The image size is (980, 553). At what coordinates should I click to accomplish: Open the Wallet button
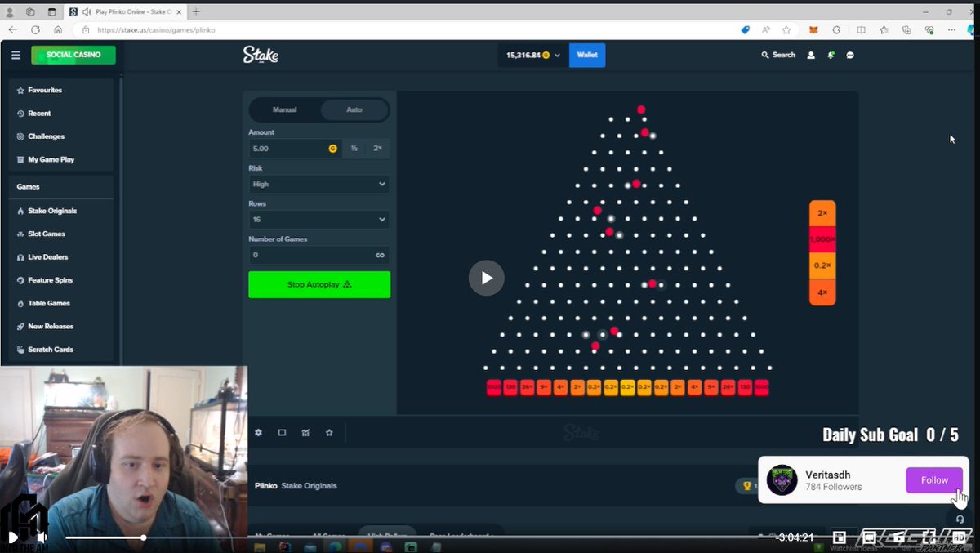tap(587, 55)
